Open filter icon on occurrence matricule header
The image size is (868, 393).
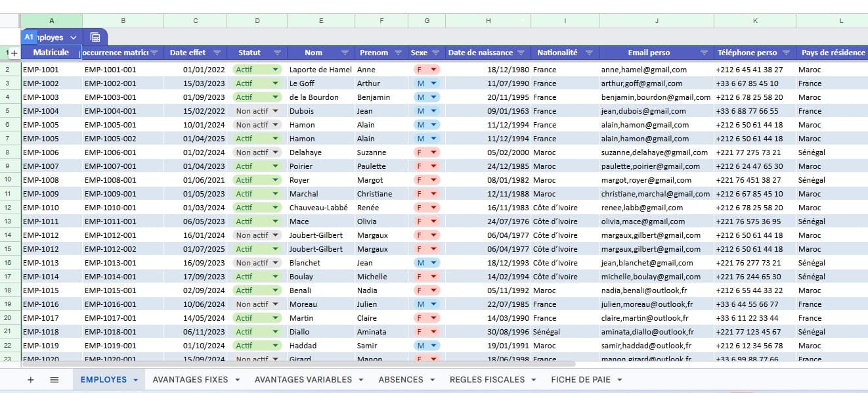coord(154,53)
